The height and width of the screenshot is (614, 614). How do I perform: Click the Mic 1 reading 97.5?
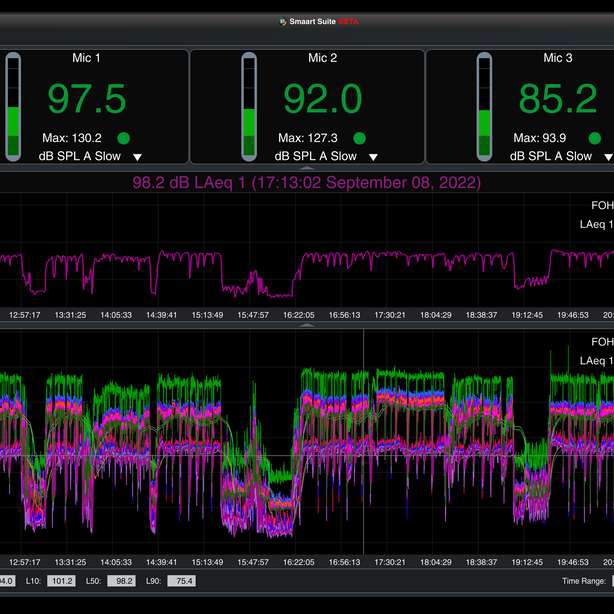click(x=87, y=100)
